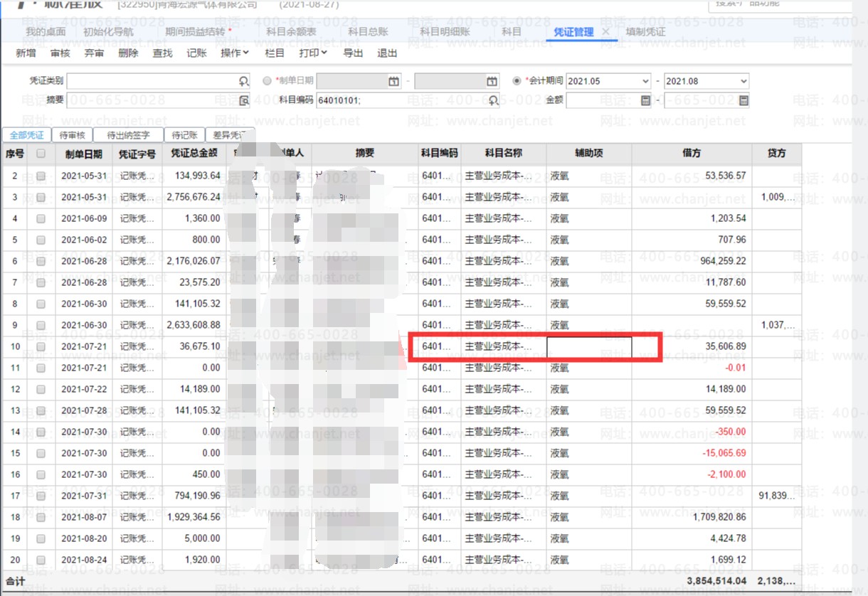Click lookup icon in 摘要 field
The image size is (868, 596).
(243, 100)
